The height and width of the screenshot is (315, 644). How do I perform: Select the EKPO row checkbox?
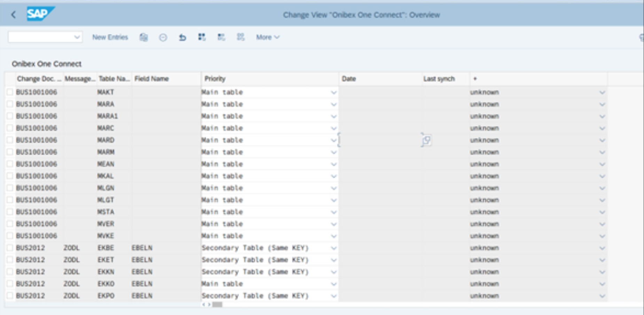10,295
